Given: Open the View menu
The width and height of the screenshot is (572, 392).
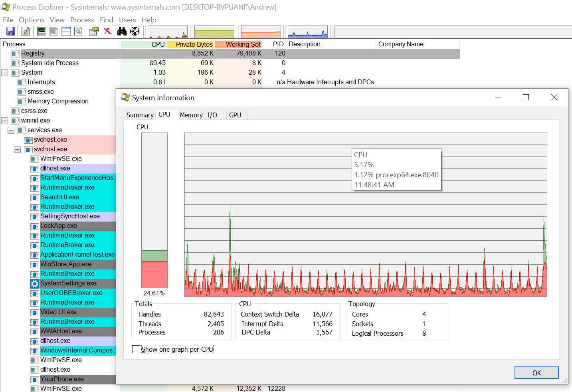Looking at the screenshot, I should pos(57,20).
